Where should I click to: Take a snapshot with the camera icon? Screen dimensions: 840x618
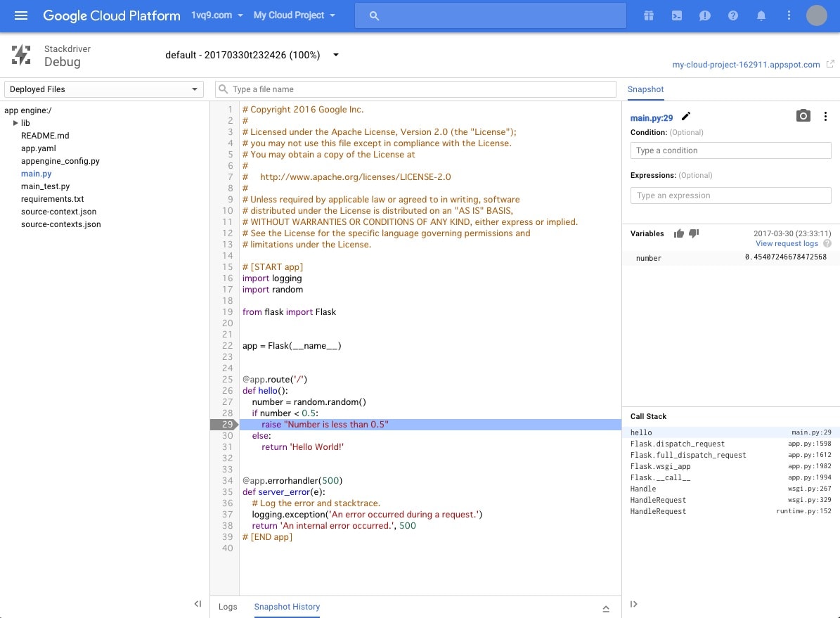[803, 116]
